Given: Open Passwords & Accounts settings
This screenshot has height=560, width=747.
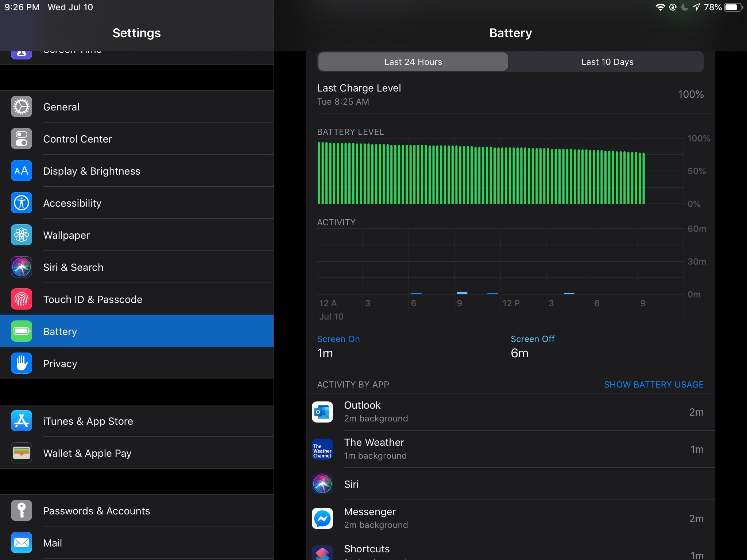Looking at the screenshot, I should 96,511.
